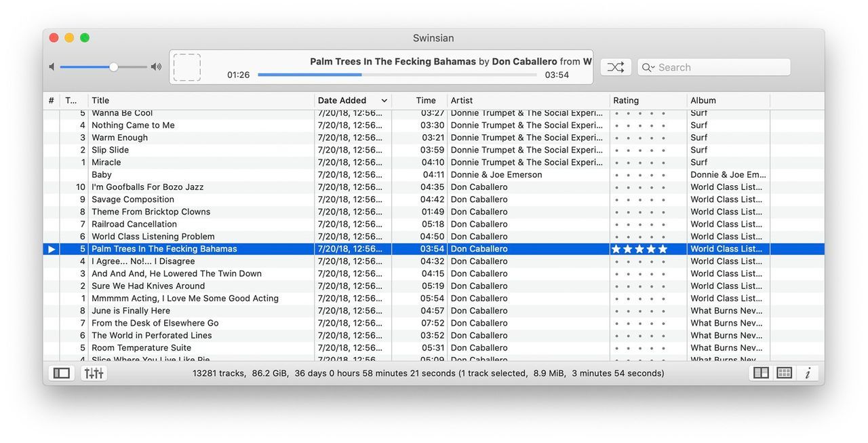Switch to column browser view icon
The image size is (868, 443).
pos(761,373)
